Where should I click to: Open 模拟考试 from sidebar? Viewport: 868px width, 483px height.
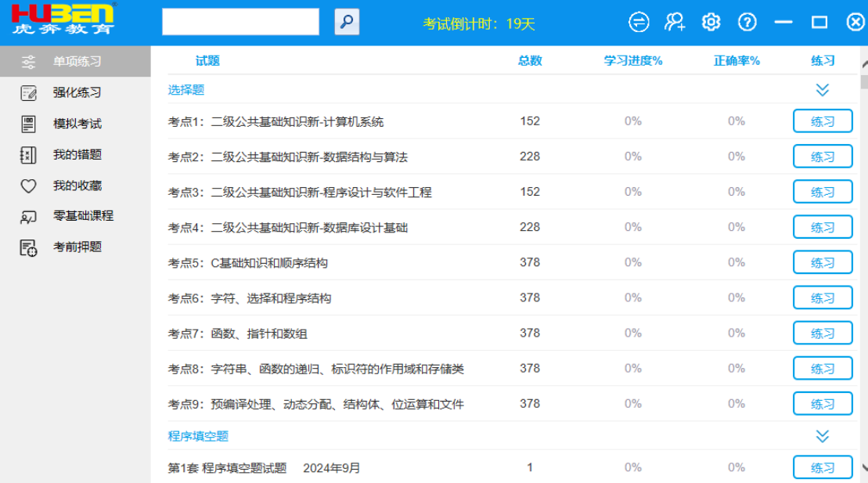pyautogui.click(x=77, y=124)
